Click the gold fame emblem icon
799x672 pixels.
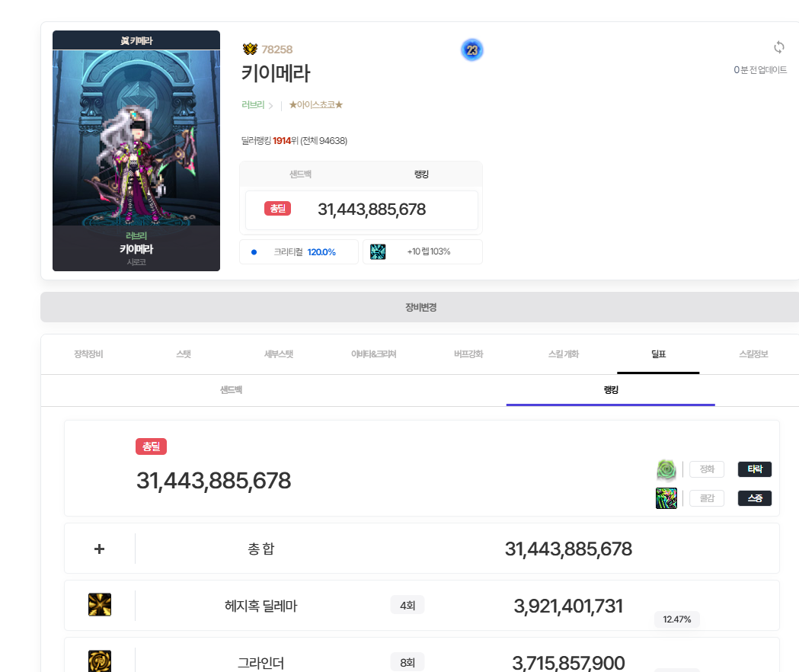(x=250, y=50)
